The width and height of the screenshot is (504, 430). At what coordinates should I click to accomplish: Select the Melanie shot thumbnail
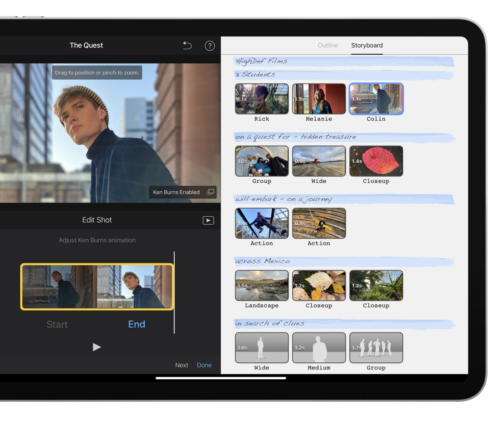click(319, 99)
